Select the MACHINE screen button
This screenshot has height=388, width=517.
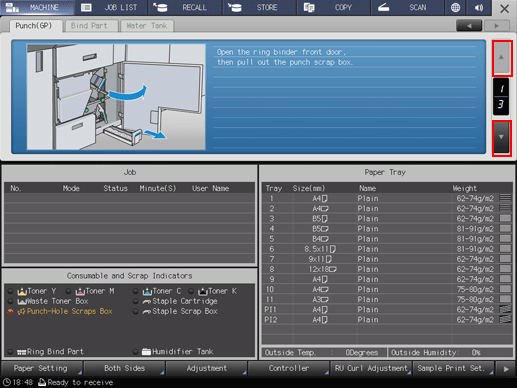pos(37,7)
